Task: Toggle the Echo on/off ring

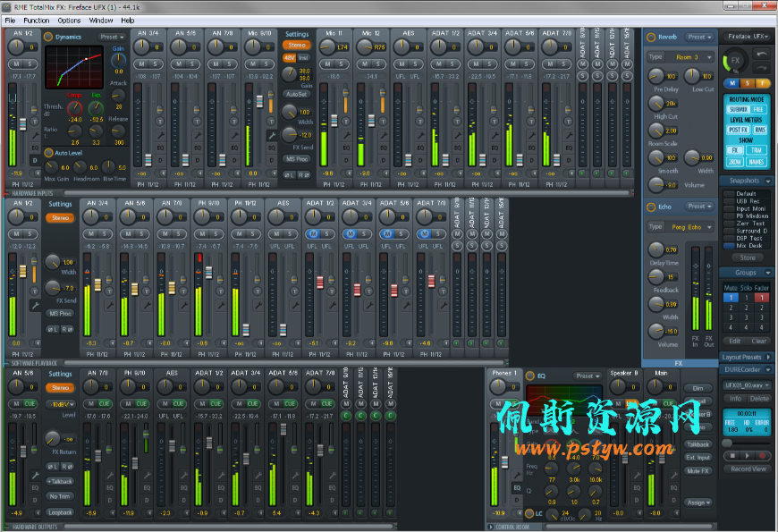Action: pyautogui.click(x=652, y=207)
